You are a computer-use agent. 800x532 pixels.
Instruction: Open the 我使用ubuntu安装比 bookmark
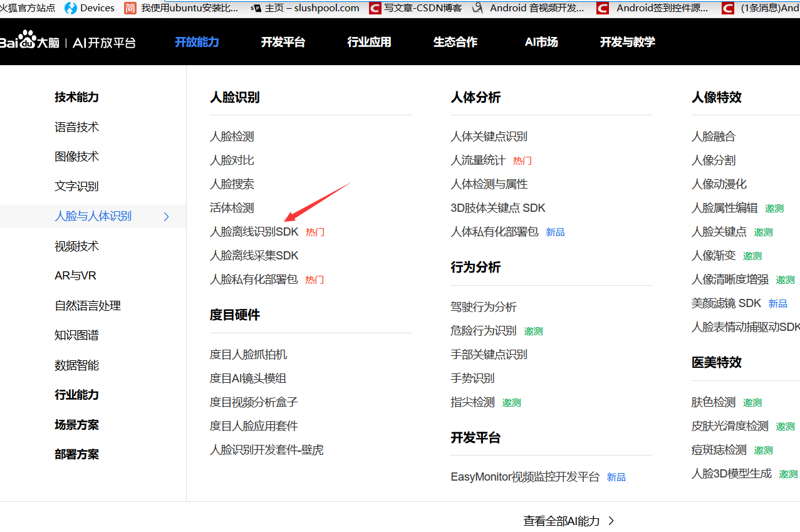tap(182, 8)
